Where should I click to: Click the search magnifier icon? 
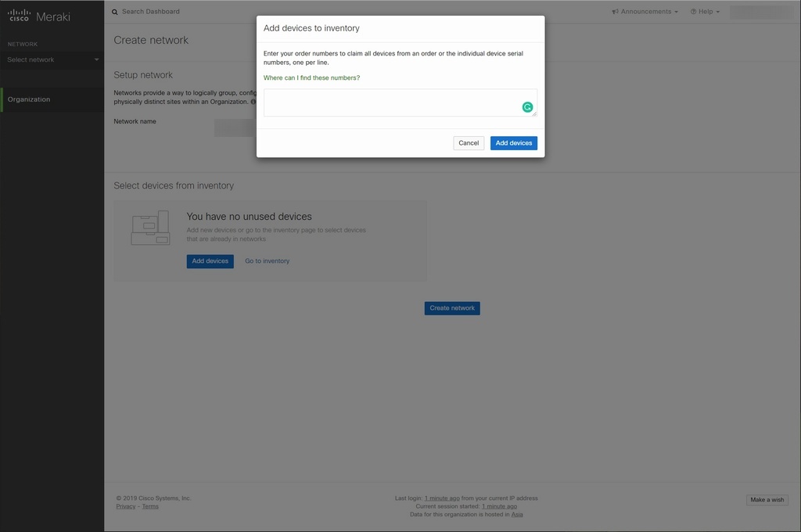coord(115,12)
